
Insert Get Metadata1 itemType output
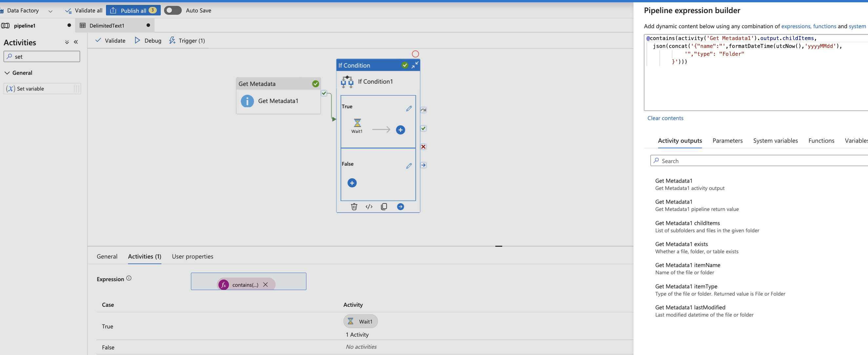[x=720, y=290]
